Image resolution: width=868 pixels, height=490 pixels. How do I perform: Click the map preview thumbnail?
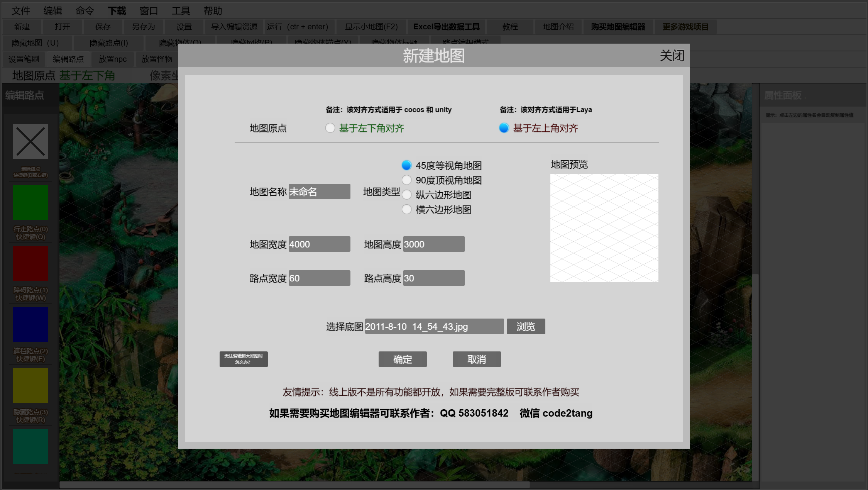coord(604,228)
